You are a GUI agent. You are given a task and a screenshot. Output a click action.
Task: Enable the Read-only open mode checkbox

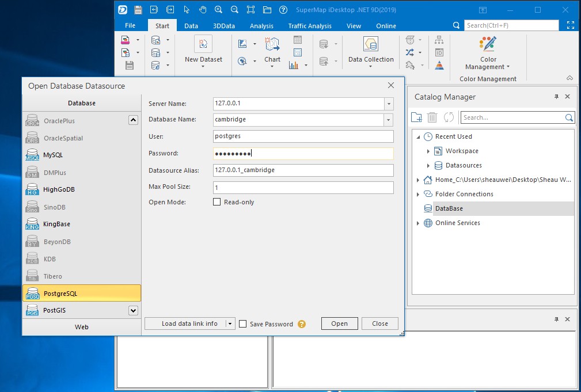tap(217, 202)
